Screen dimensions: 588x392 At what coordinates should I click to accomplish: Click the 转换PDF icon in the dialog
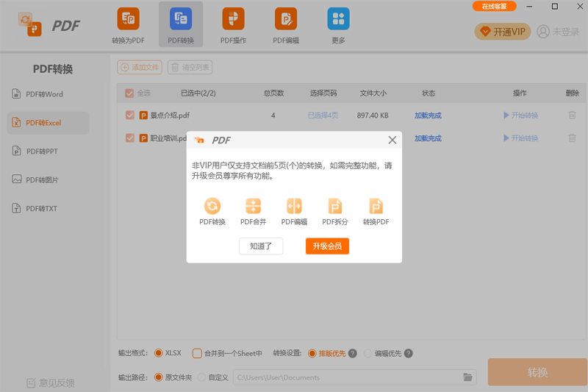[376, 207]
